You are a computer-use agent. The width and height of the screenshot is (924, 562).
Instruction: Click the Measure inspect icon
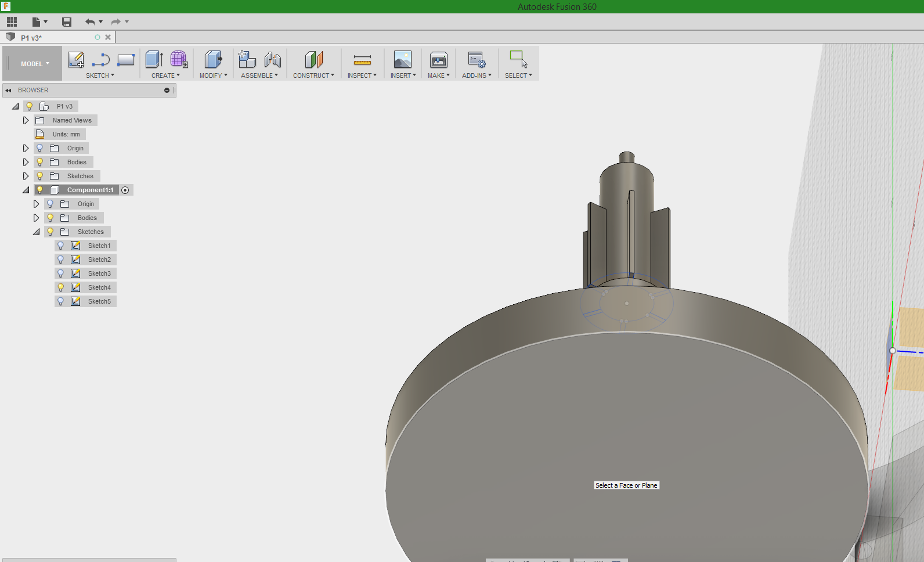tap(362, 60)
